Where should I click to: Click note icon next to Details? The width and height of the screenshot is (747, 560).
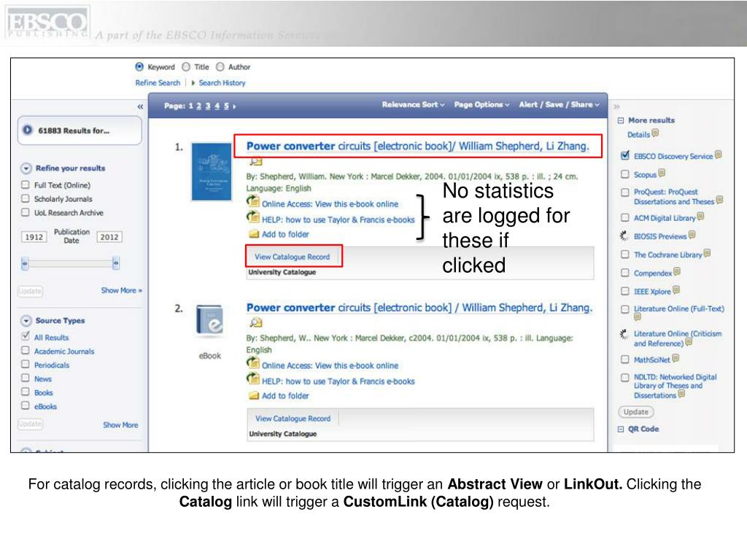coord(655,133)
